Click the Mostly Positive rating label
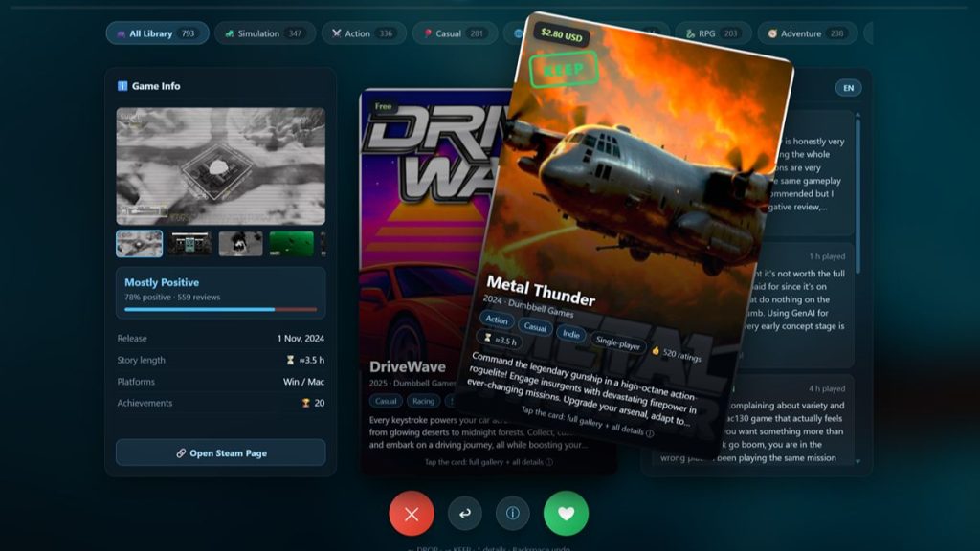 coord(161,282)
